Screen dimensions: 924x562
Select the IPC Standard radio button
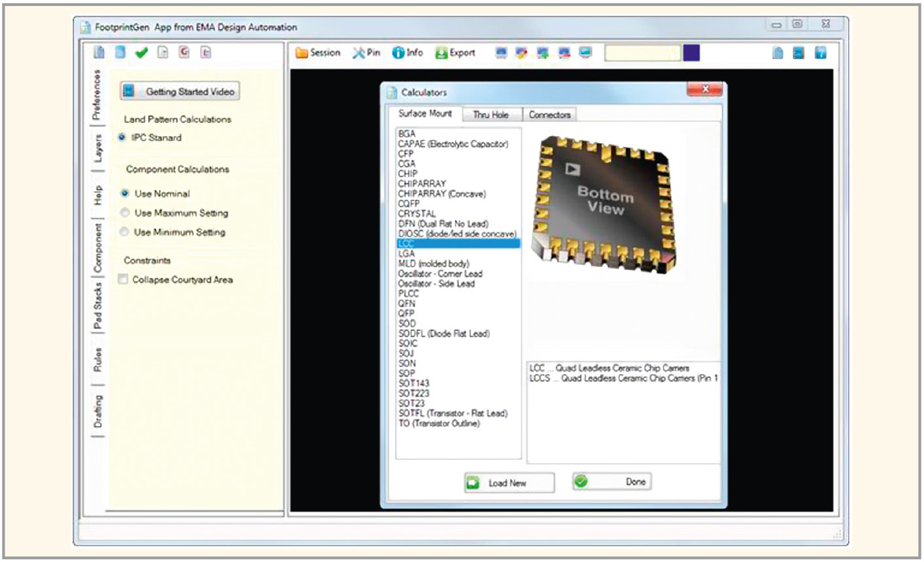pyautogui.click(x=122, y=137)
